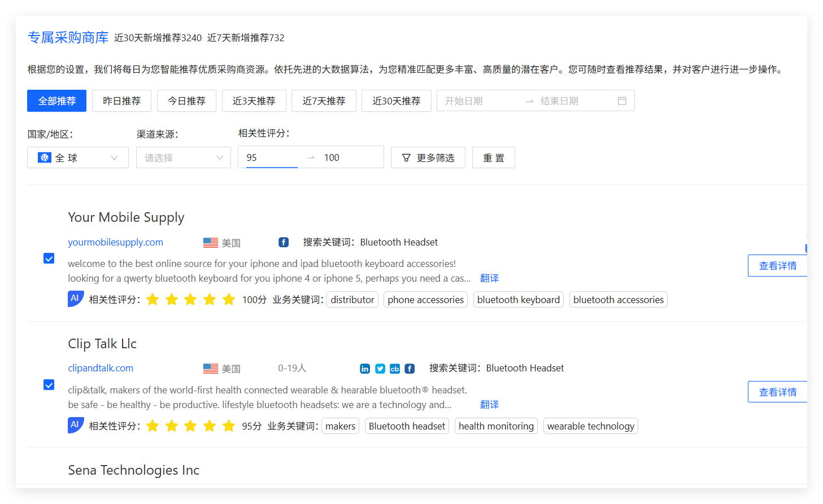This screenshot has height=504, width=823.
Task: Click the calendar icon in date range
Action: coord(622,100)
